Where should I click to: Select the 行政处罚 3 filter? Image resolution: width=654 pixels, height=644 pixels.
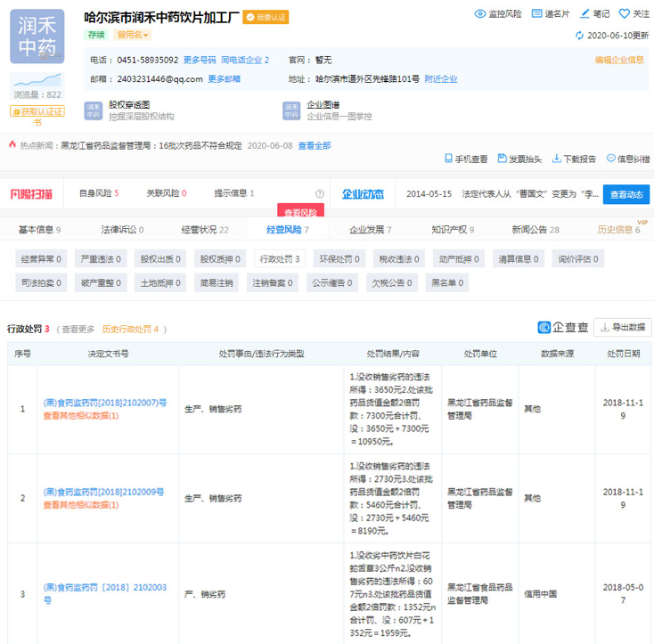pyautogui.click(x=280, y=259)
